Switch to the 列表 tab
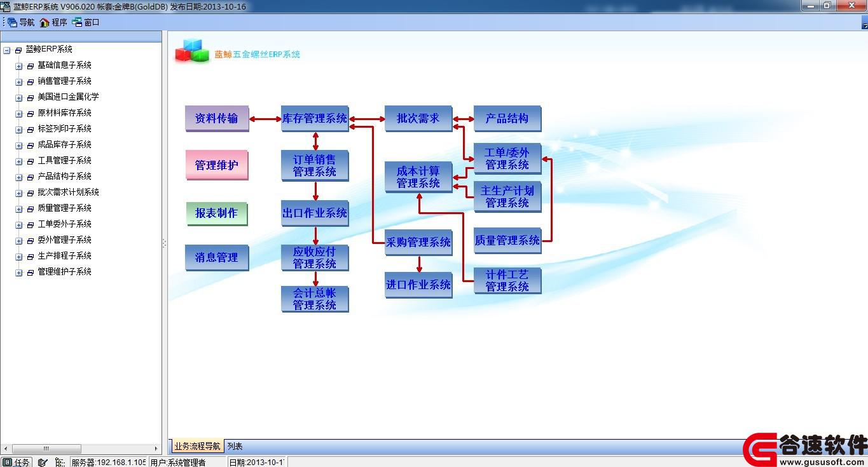868x467 pixels. pos(235,447)
